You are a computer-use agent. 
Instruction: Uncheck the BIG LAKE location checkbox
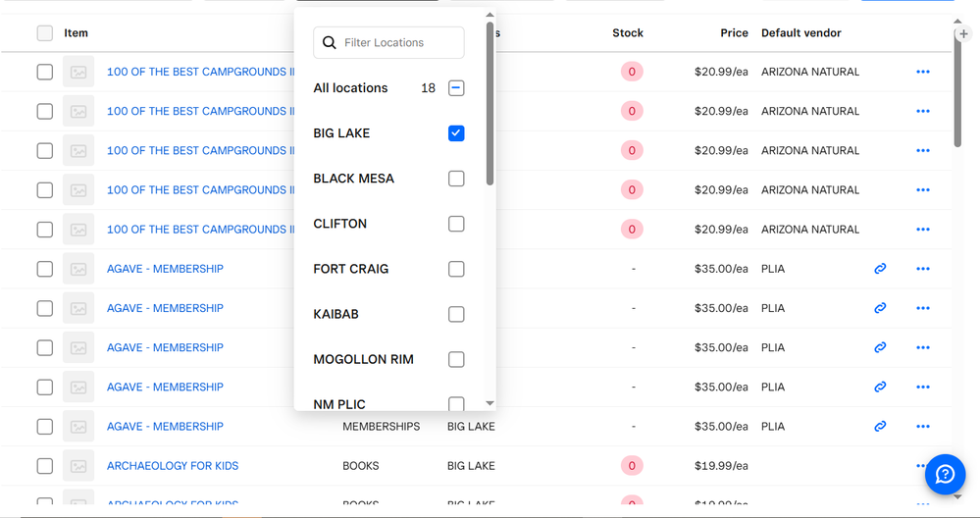456,133
